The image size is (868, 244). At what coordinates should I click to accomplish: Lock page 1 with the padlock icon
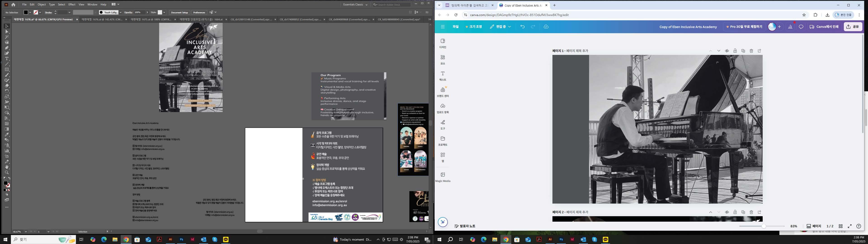(x=735, y=51)
